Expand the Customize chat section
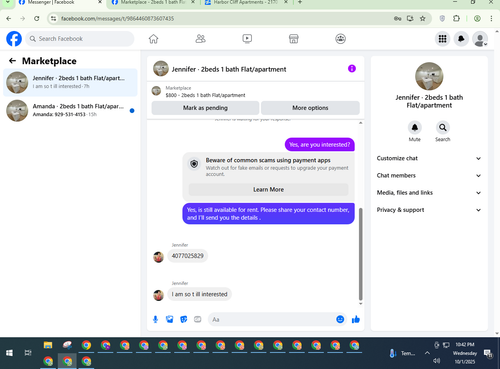Image resolution: width=500 pixels, height=369 pixels. tap(429, 158)
